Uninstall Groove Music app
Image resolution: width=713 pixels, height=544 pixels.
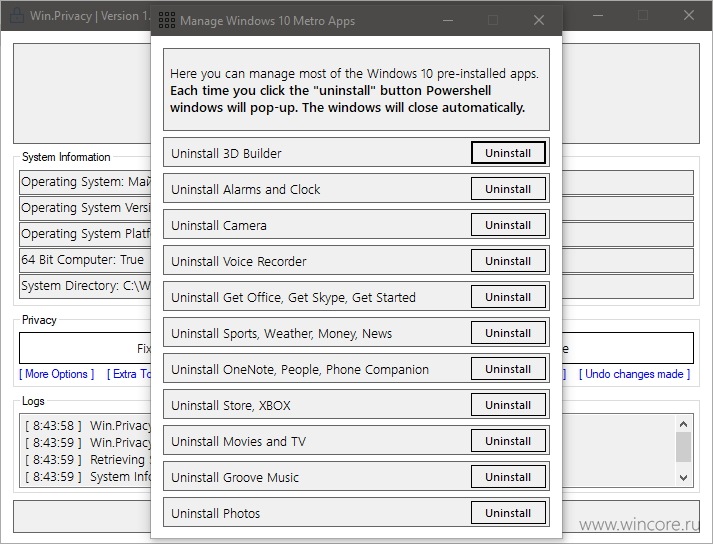[508, 476]
